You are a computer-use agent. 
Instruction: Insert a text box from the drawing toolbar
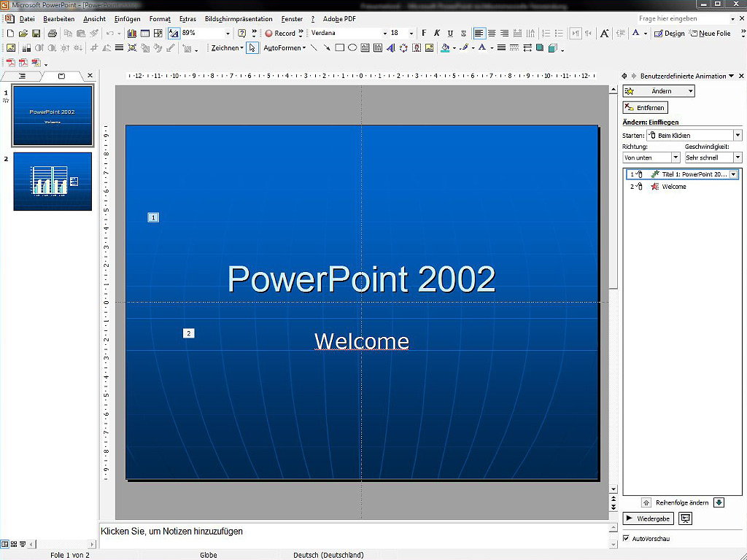coord(365,47)
